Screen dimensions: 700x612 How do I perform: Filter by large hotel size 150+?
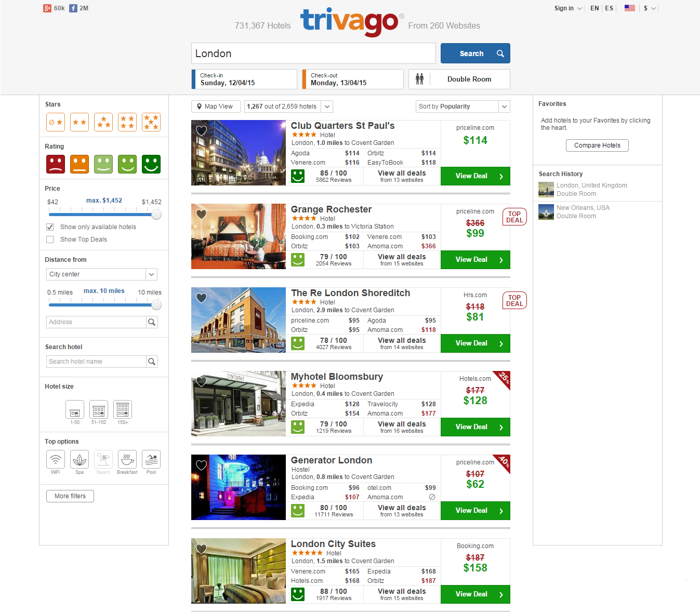(123, 410)
